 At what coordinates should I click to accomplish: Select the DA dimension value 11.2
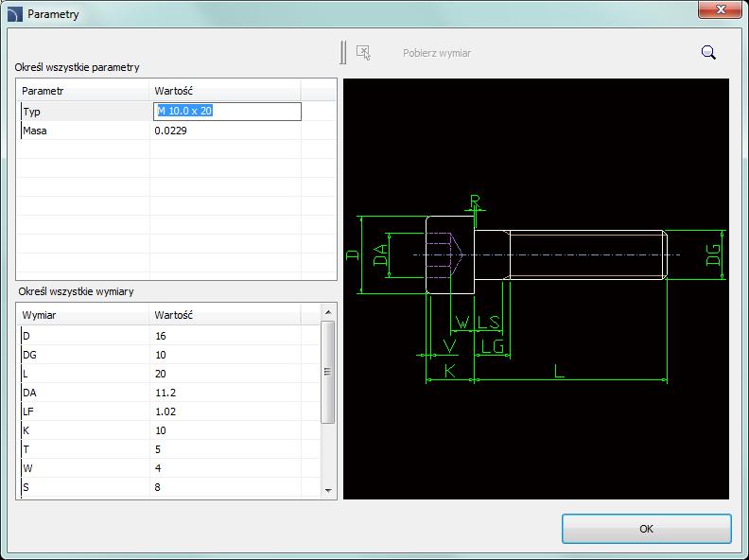(165, 393)
